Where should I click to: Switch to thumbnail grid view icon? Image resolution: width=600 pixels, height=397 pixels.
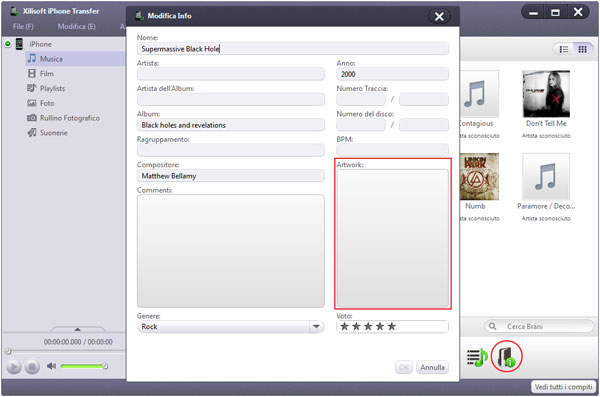(582, 49)
